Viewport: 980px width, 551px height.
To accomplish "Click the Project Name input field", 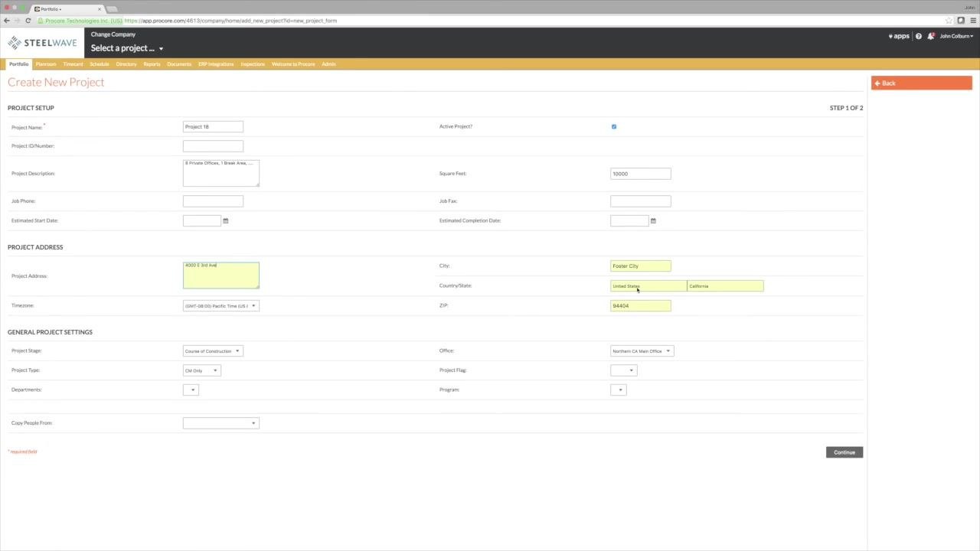I will click(x=213, y=127).
